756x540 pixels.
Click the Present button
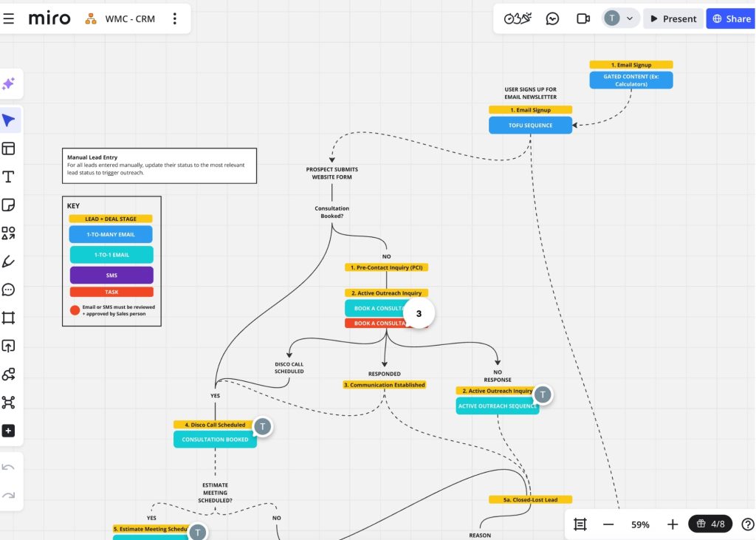tap(673, 18)
